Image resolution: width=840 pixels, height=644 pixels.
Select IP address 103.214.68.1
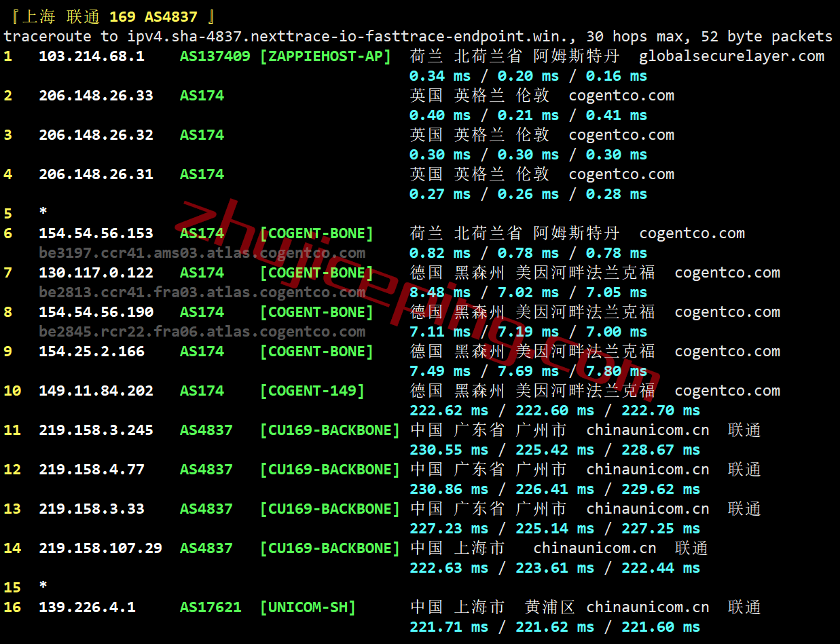pyautogui.click(x=91, y=56)
